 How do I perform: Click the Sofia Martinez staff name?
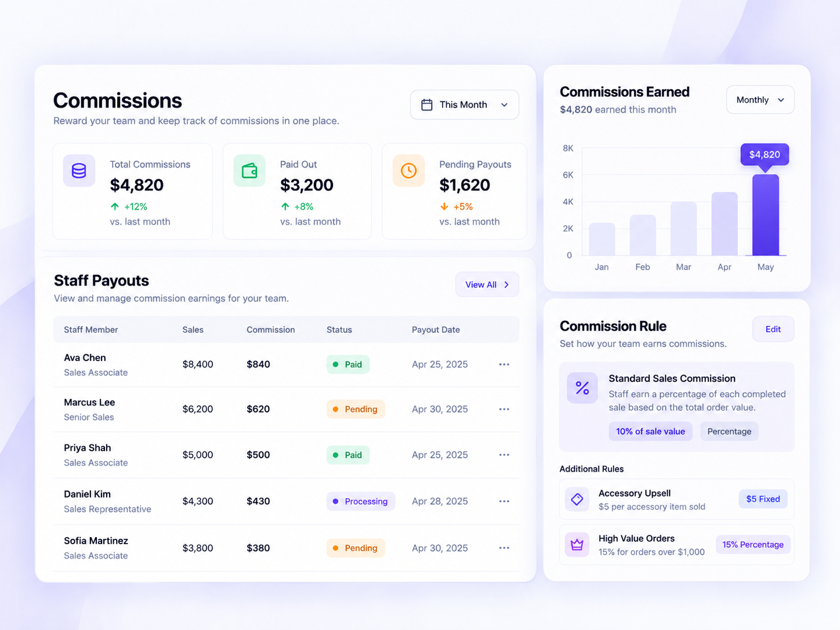coord(96,541)
